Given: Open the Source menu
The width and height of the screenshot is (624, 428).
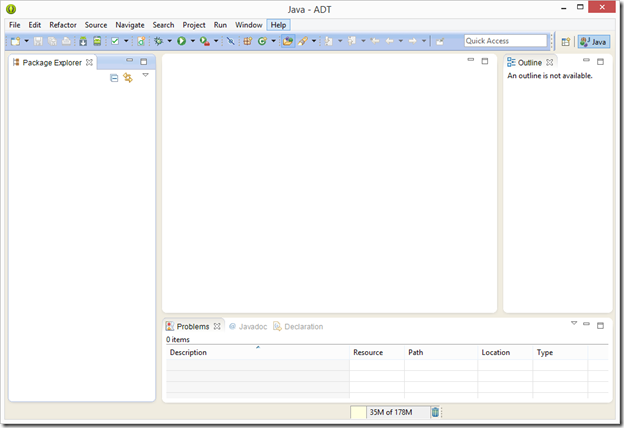Looking at the screenshot, I should click(x=96, y=25).
